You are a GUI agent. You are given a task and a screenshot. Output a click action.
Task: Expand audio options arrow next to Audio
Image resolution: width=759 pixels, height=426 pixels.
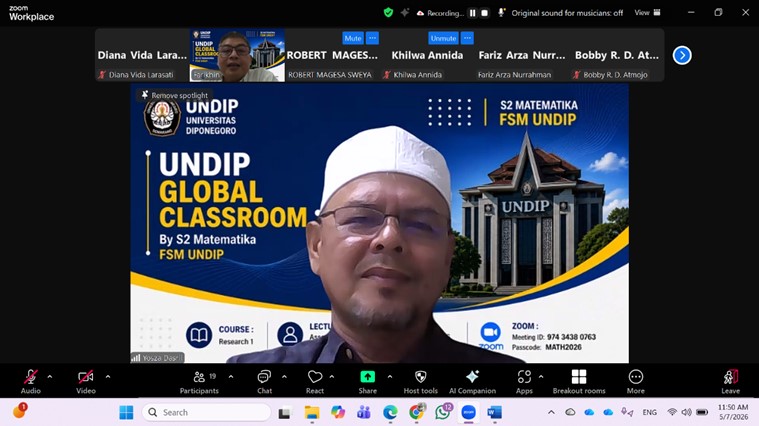50,377
